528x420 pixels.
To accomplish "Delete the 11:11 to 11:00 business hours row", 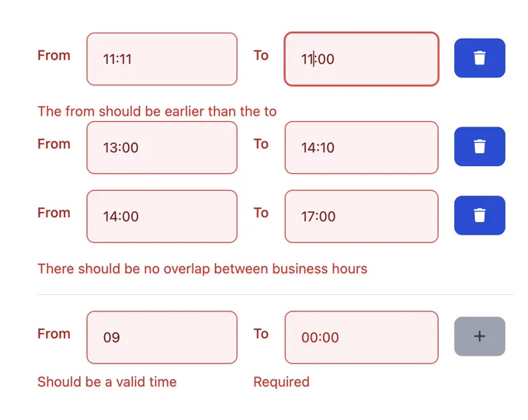I will 479,58.
